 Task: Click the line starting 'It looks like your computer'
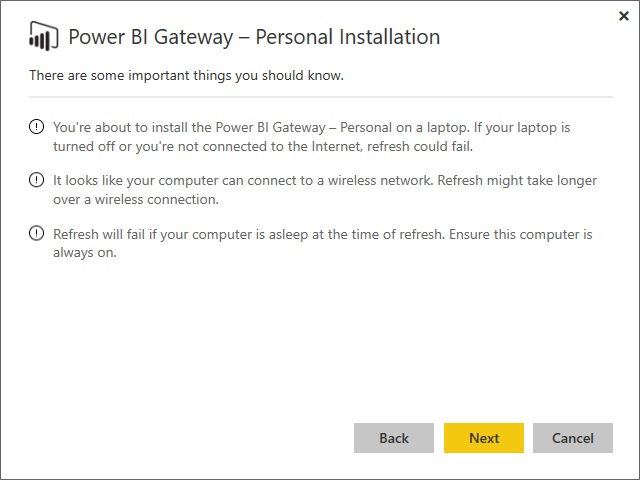pos(325,181)
